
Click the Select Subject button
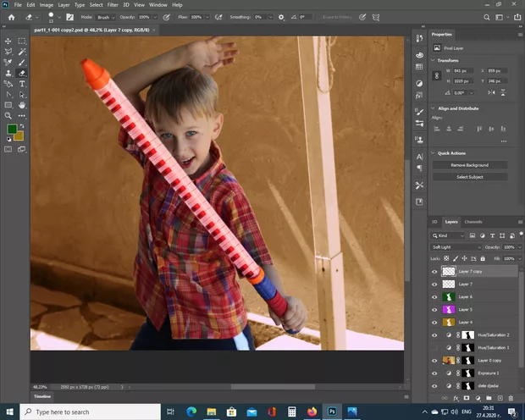tap(469, 176)
